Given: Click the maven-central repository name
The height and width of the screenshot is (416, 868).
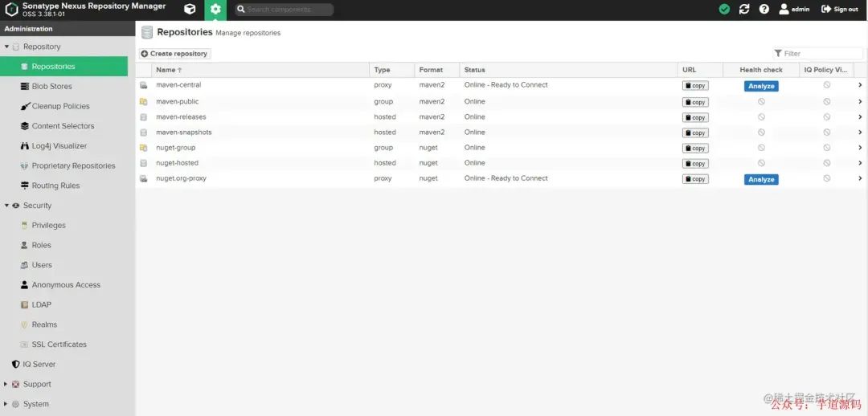Looking at the screenshot, I should [x=178, y=85].
